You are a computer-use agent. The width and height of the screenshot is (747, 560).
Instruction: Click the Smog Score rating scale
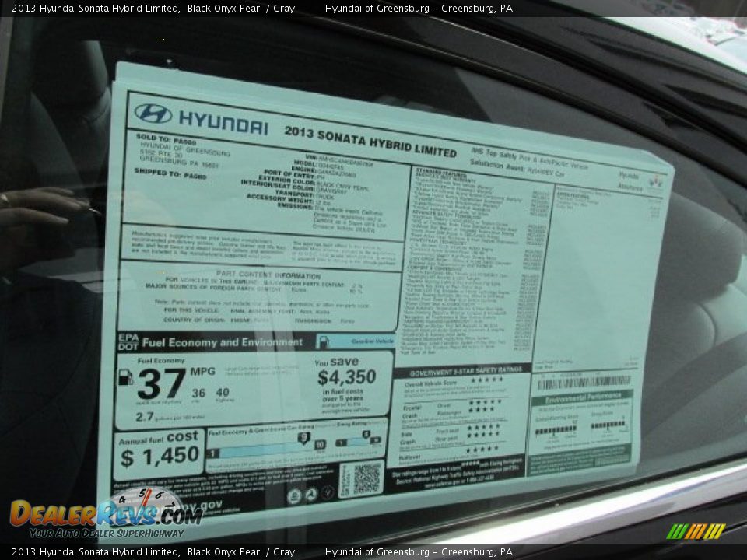[607, 425]
